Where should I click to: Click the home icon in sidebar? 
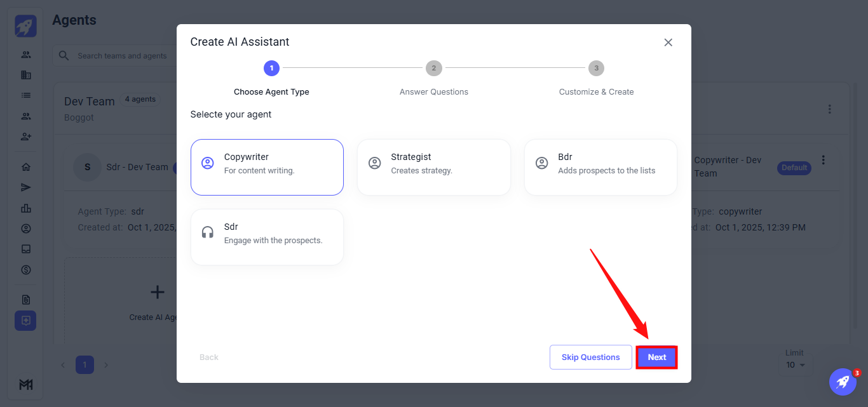coord(26,167)
